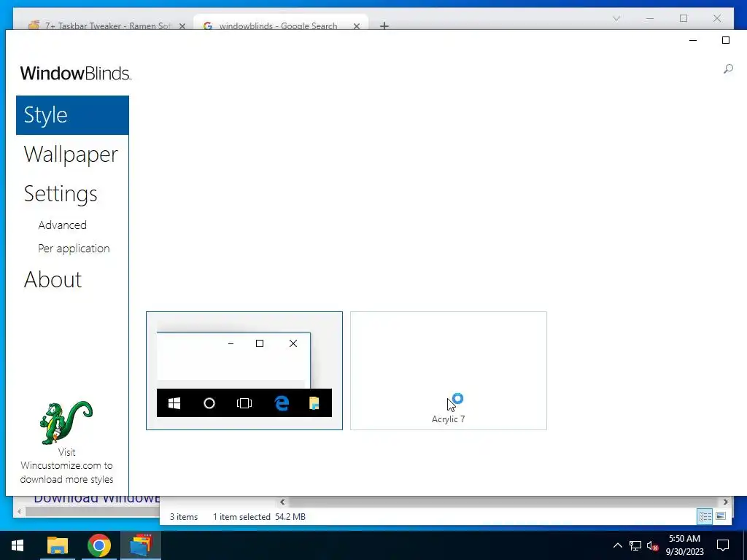
Task: Open the Windows Start menu
Action: coord(18,545)
